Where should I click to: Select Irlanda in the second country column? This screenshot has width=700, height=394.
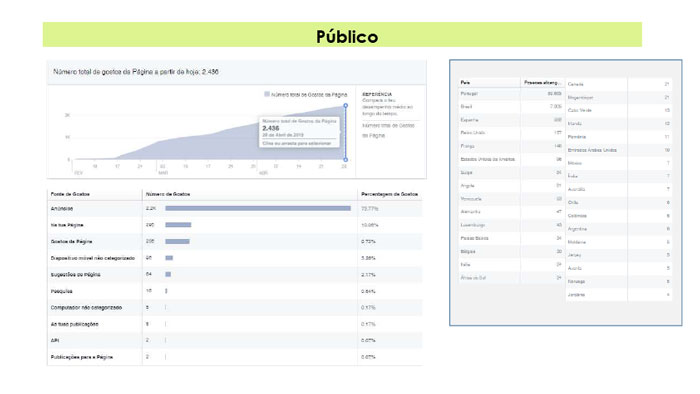(x=575, y=124)
